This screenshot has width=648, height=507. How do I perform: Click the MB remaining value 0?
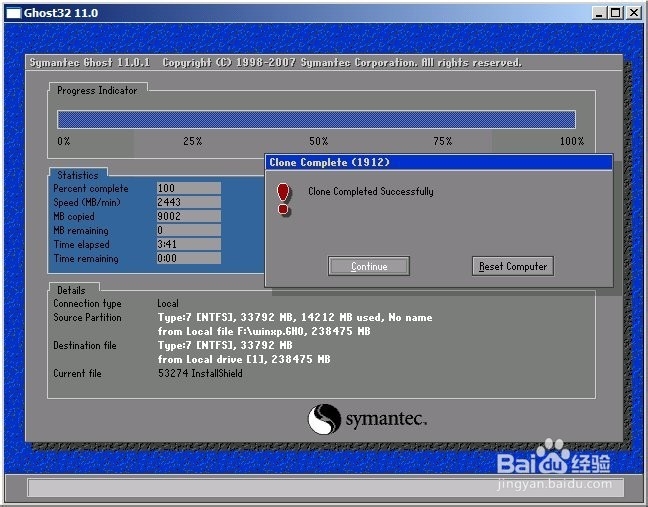[188, 230]
